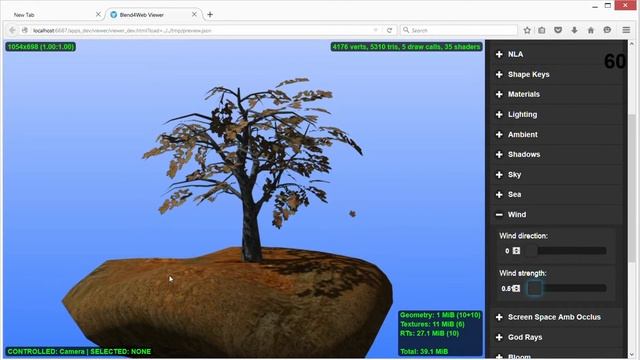Viewport: 640px width, 360px height.
Task: Open the URL bar history dropdown
Action: click(x=376, y=30)
